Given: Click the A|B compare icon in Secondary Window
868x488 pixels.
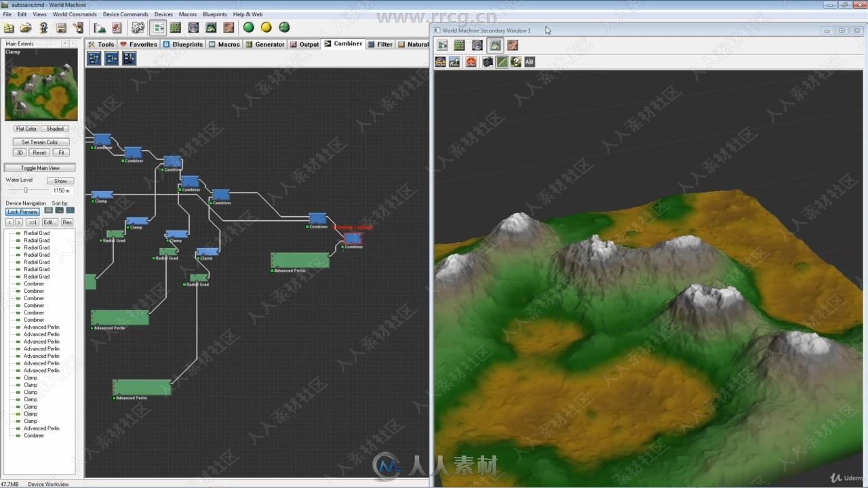Looking at the screenshot, I should tap(530, 62).
